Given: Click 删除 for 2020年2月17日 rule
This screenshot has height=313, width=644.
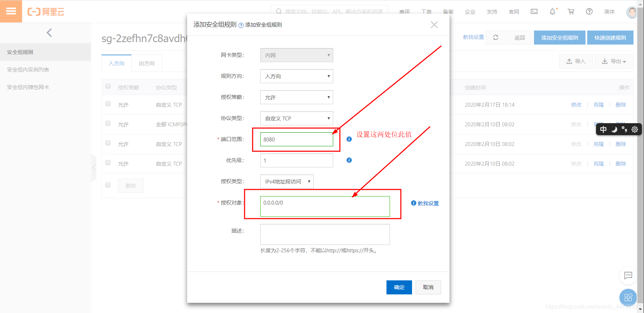Looking at the screenshot, I should point(621,105).
